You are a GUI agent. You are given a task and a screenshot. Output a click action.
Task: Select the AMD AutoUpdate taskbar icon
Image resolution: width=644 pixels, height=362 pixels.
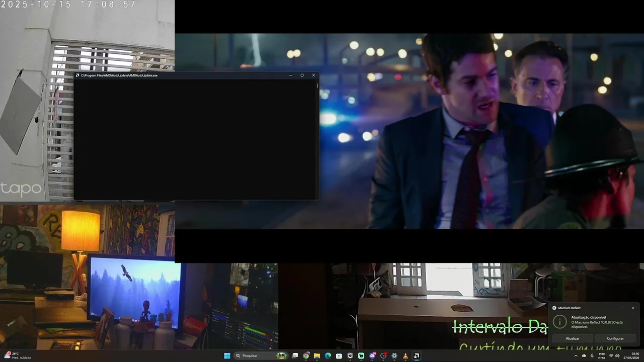pos(417,356)
